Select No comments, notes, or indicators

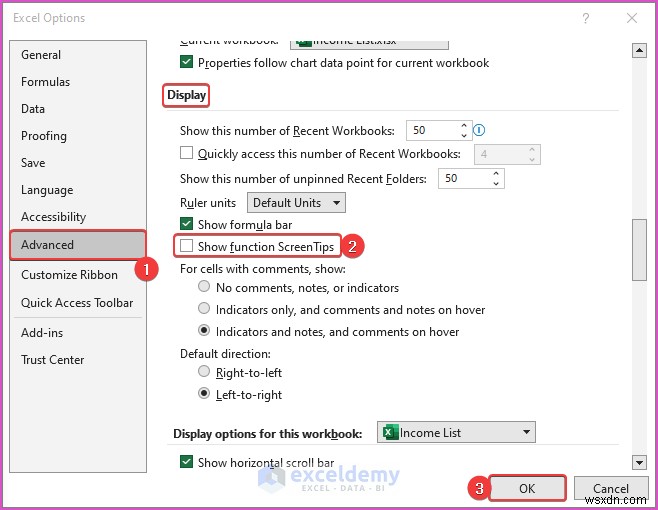click(x=204, y=287)
